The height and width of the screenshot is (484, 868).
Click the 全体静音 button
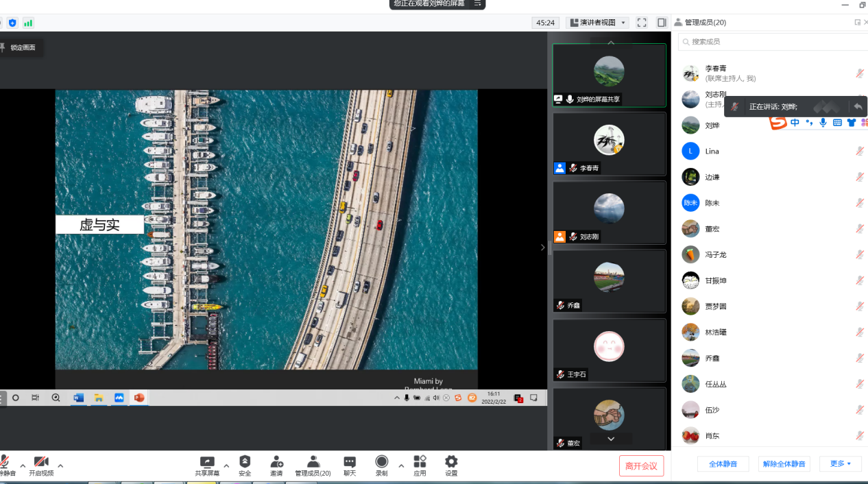point(723,464)
